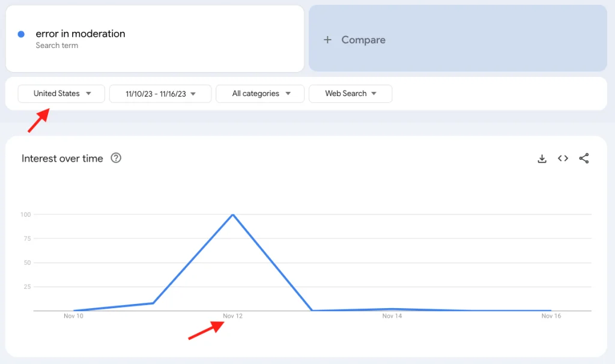Click the Nov 16 end point of the line
The image size is (615, 364).
coord(551,311)
